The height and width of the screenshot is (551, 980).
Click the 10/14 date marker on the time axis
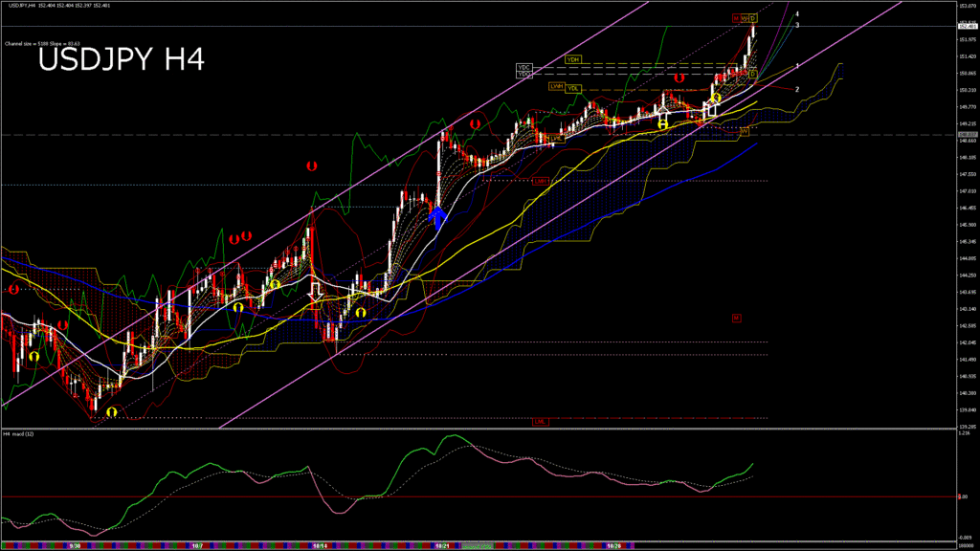320,546
